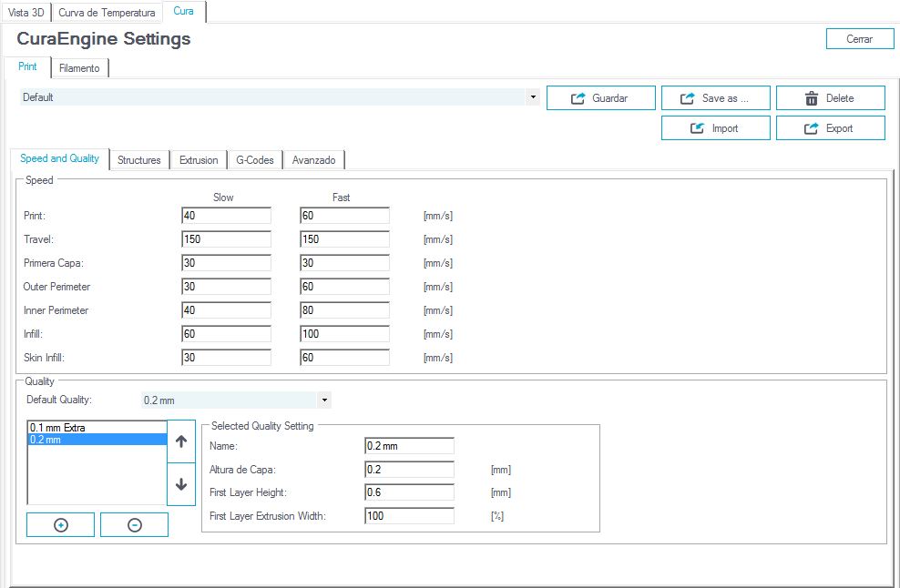Switch to Vista 3D tab
Screen dimensions: 900x588
[26, 12]
